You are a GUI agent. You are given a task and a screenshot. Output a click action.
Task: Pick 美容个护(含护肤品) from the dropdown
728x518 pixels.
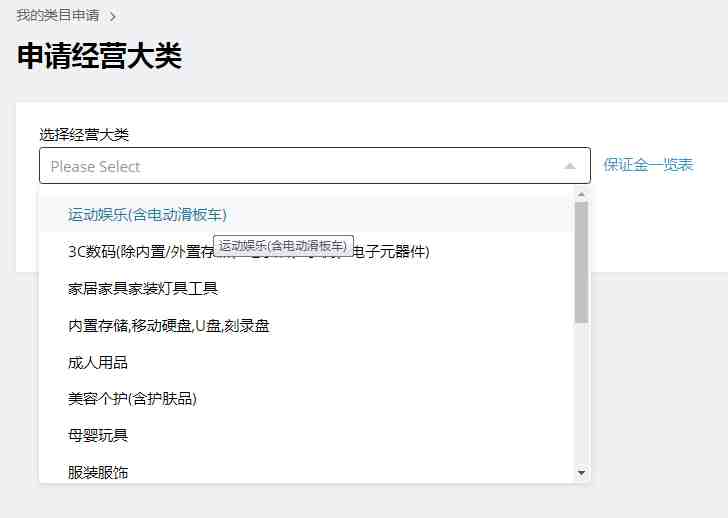coord(306,399)
